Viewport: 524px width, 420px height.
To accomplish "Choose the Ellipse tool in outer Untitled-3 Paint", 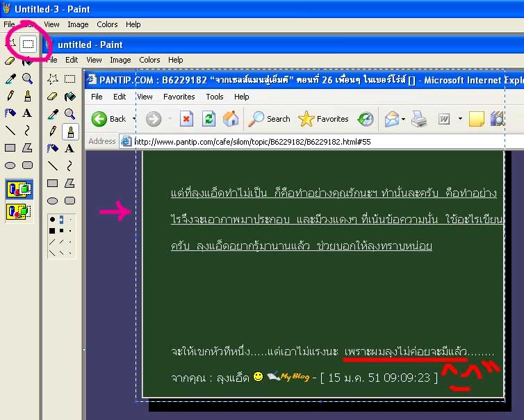I will (10, 165).
